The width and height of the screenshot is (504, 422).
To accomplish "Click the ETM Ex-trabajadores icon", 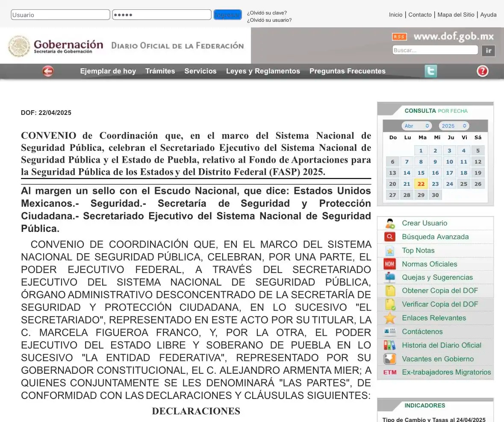I will 390,372.
